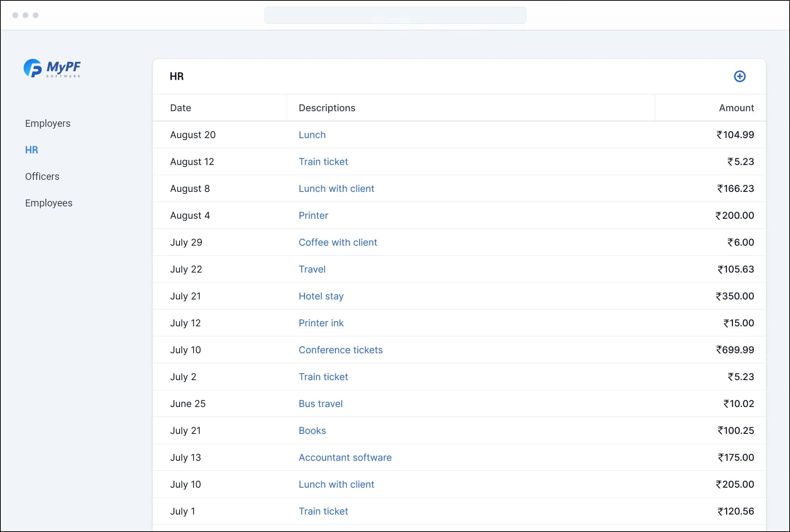Open the August 12 Train ticket link
Image resolution: width=790 pixels, height=532 pixels.
tap(323, 162)
